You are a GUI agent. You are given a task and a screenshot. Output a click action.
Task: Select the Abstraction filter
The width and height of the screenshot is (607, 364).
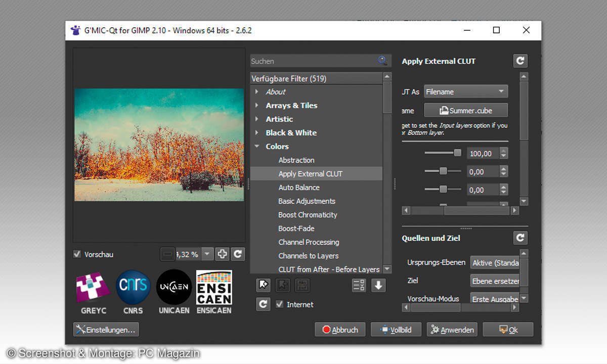tap(296, 160)
